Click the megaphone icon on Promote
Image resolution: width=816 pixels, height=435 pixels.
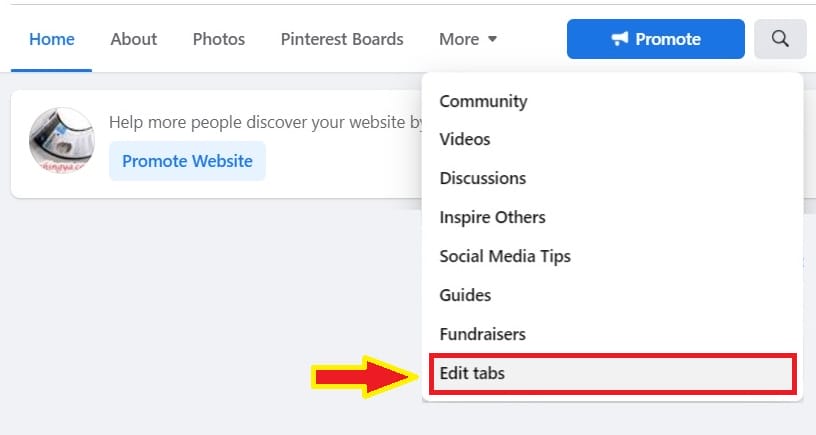click(619, 39)
